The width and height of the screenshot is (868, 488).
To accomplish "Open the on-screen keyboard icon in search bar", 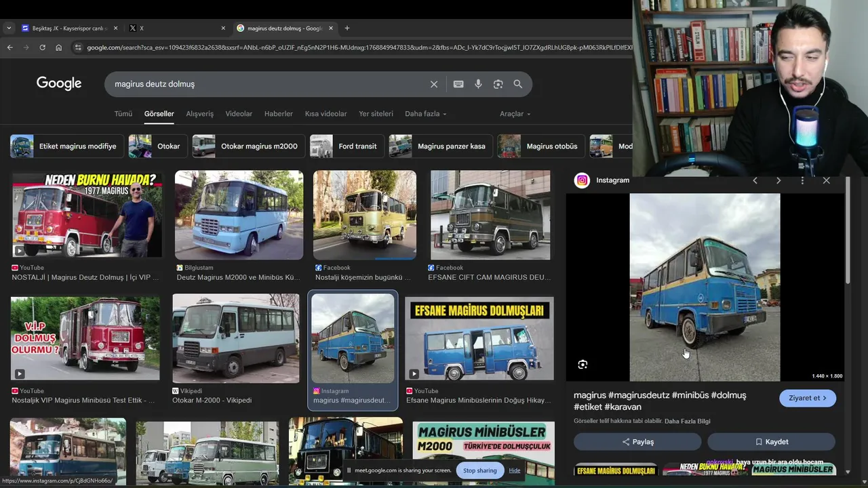I will (x=458, y=84).
